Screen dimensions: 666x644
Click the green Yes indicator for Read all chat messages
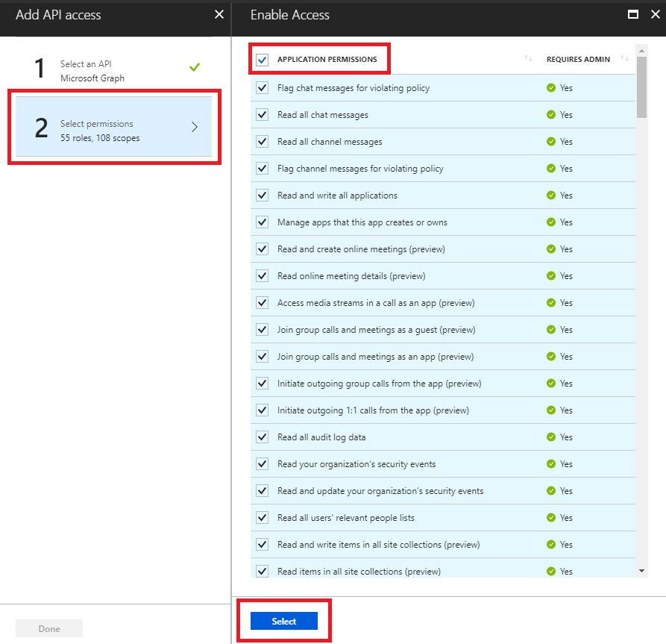(548, 114)
